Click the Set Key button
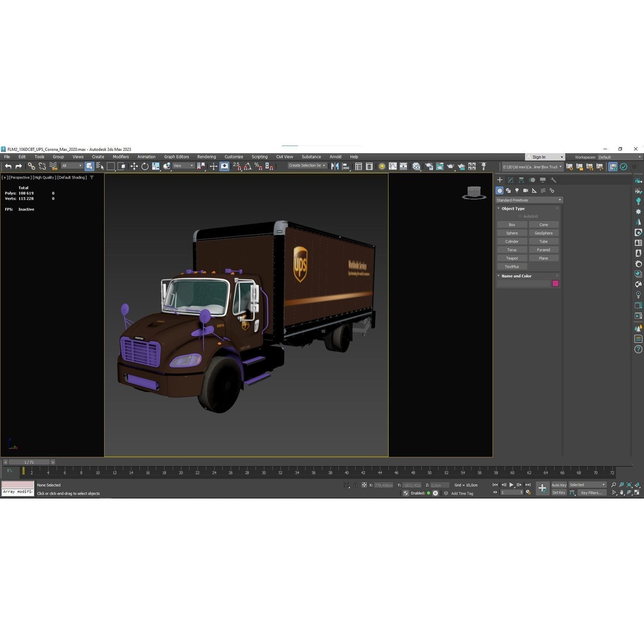 (559, 493)
